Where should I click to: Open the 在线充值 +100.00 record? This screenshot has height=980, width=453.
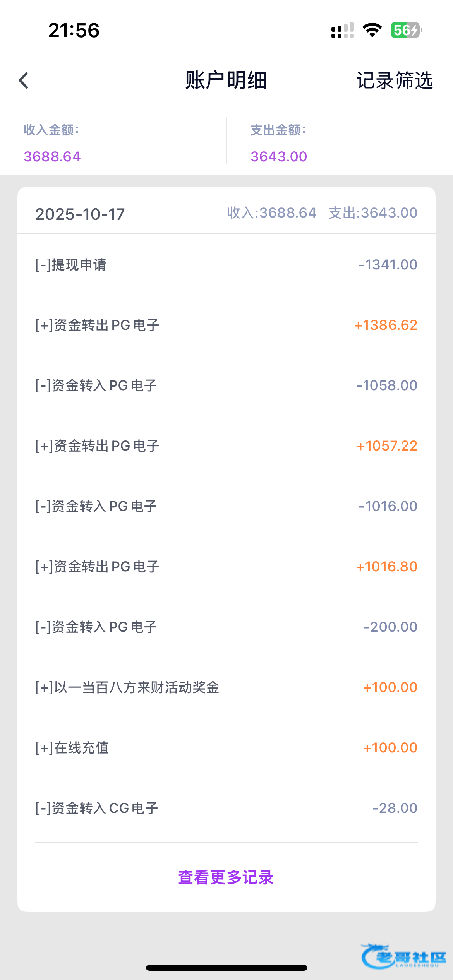[226, 748]
